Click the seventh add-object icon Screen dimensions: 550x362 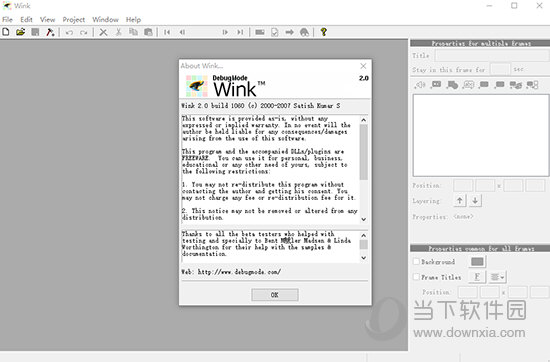pos(516,85)
